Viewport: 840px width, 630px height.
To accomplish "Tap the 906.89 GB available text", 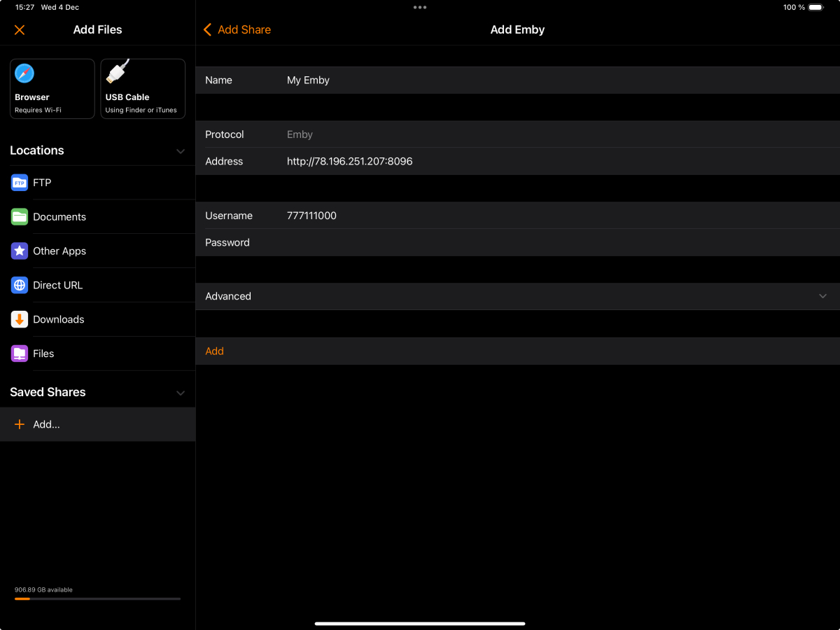I will (x=43, y=590).
